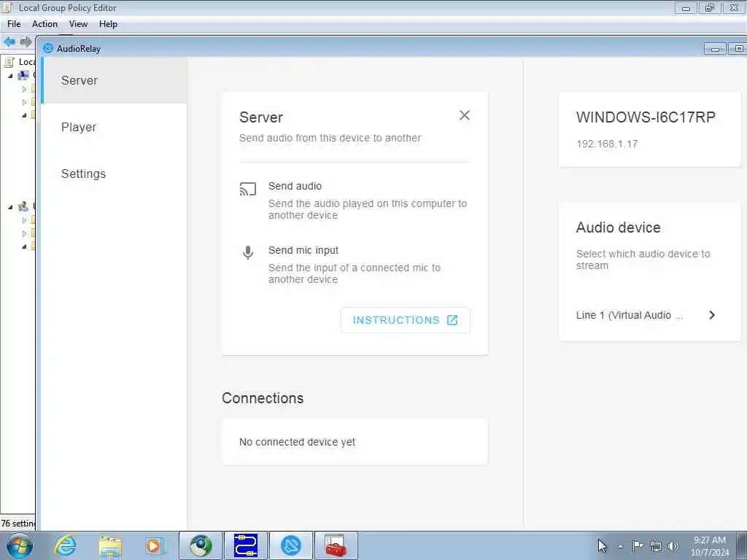This screenshot has width=747, height=560.
Task: Click the network tray icon
Action: click(x=656, y=546)
